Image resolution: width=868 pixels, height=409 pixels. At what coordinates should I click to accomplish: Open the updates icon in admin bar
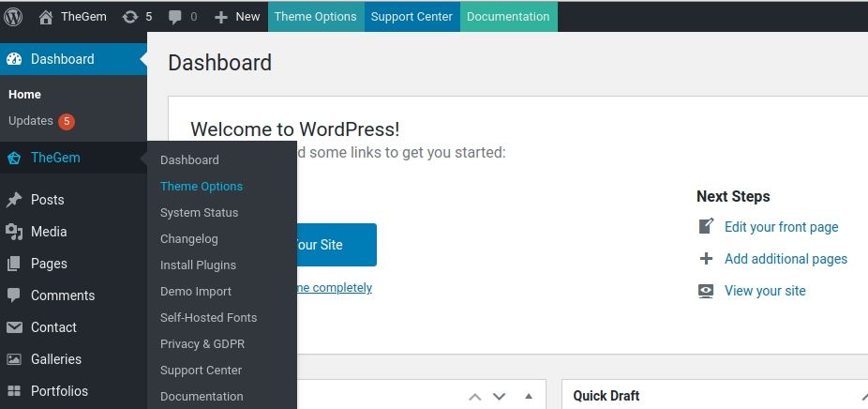tap(130, 16)
